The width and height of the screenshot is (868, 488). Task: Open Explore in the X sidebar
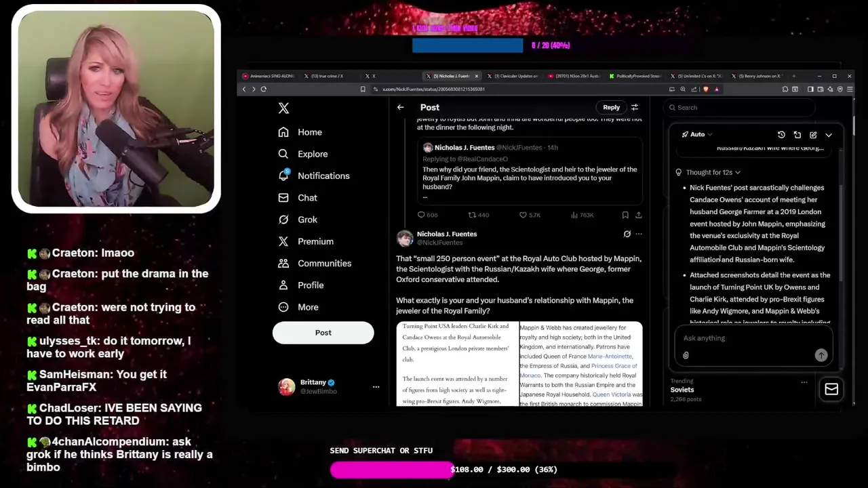pos(302,154)
